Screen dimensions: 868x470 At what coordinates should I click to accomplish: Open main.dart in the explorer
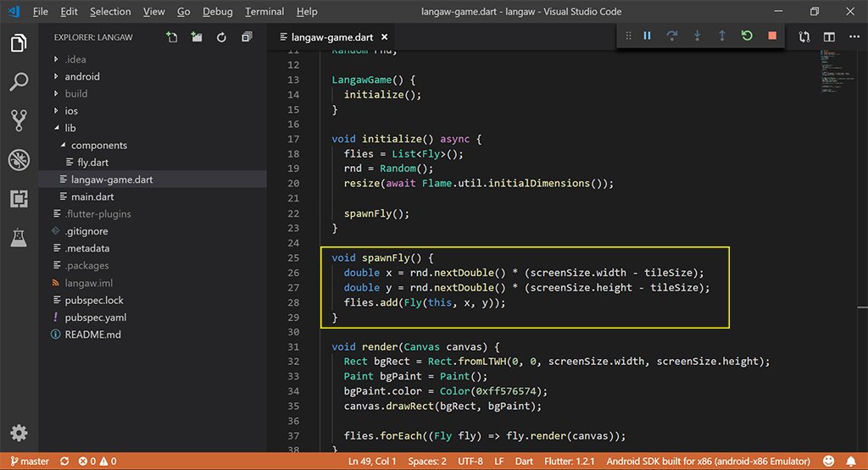[92, 196]
